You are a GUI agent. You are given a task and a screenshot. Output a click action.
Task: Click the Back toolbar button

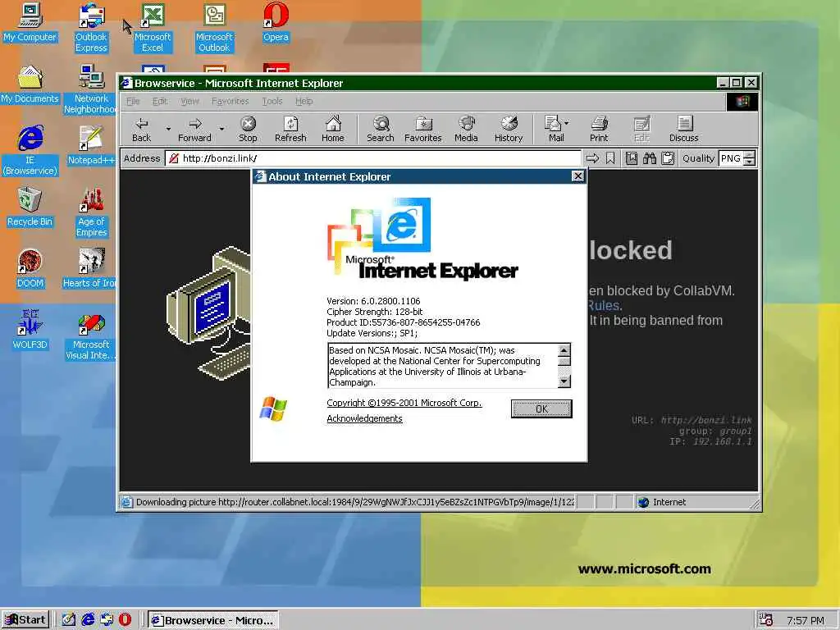tap(141, 129)
